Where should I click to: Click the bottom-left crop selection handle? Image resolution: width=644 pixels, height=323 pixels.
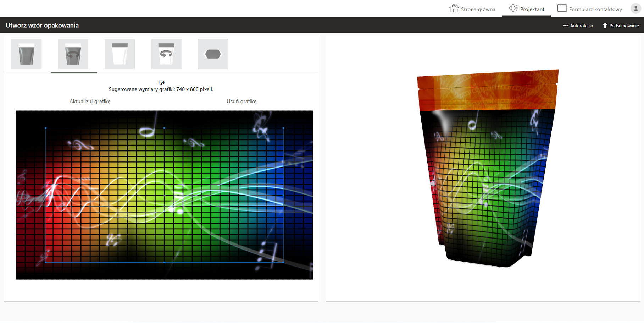click(46, 262)
